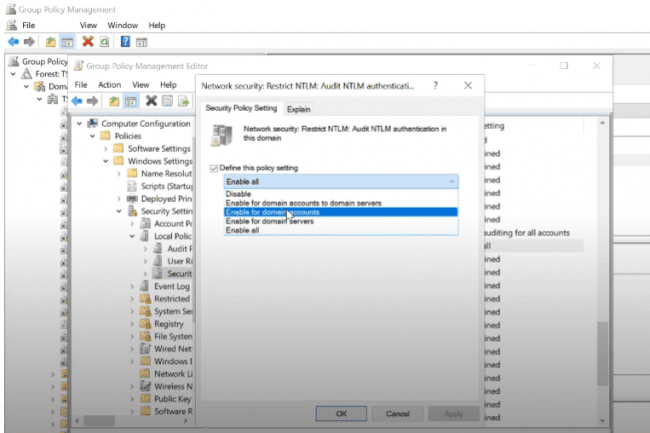This screenshot has height=433, width=650.
Task: Open the Window menu in Group Policy Management
Action: 122,24
